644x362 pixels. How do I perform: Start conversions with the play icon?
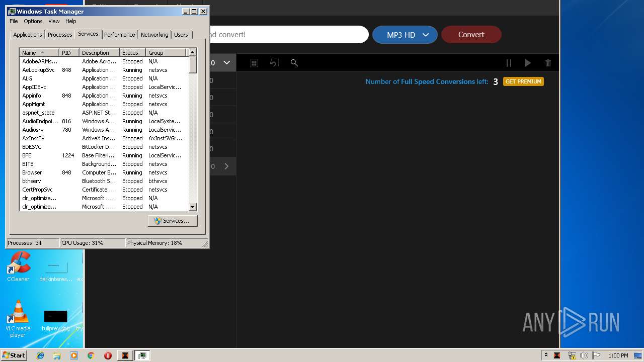tap(528, 63)
